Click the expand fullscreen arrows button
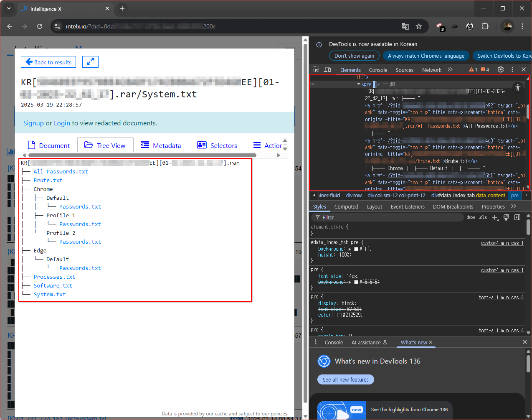532x420 pixels. [x=90, y=62]
